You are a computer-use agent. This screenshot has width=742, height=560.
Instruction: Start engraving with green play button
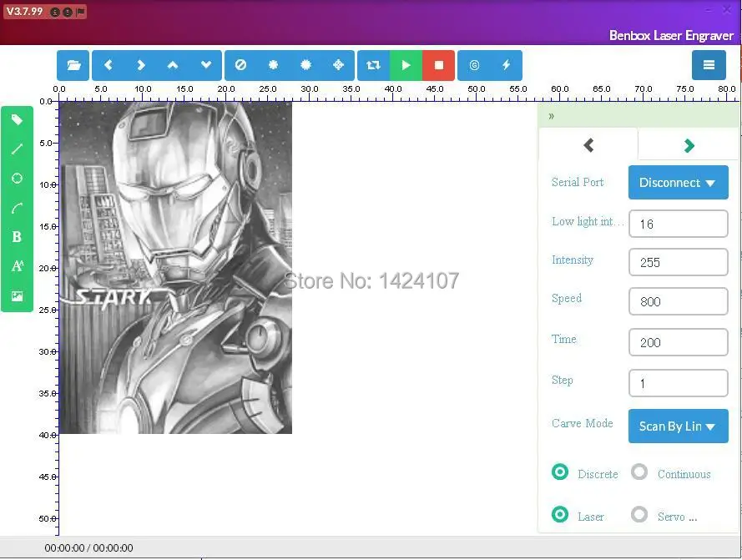(406, 65)
